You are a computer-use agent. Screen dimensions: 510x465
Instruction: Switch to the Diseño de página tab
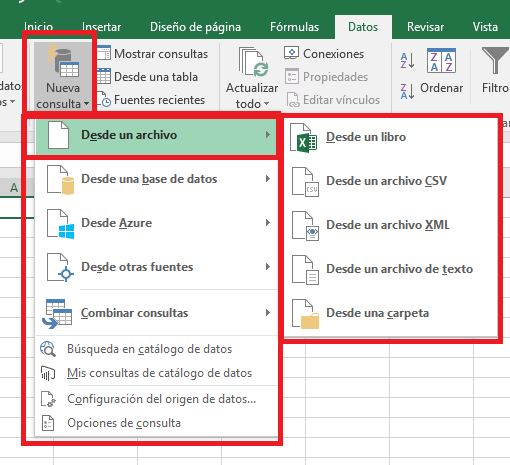[x=195, y=27]
